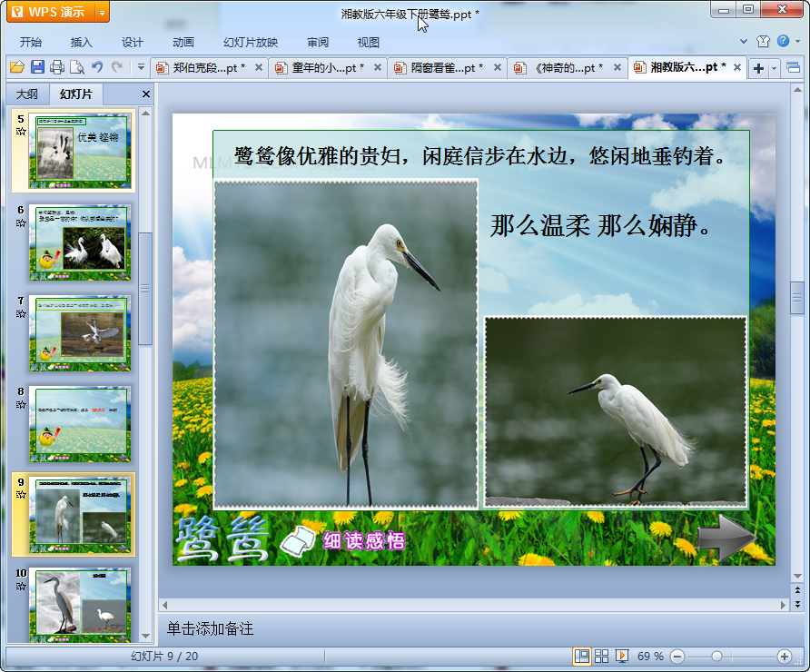
Task: Close the 童年的小...pt document tab
Action: tap(378, 67)
